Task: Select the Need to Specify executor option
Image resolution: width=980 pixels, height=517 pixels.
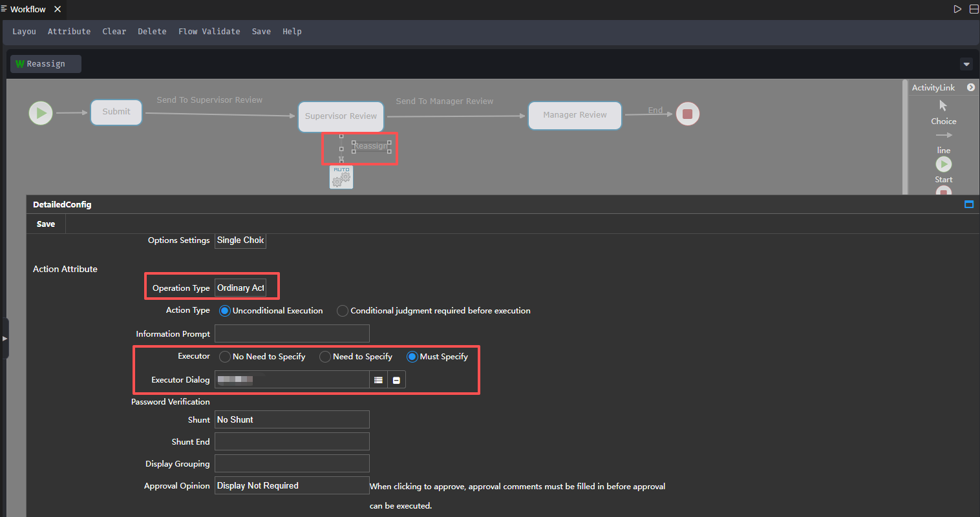Action: pyautogui.click(x=325, y=357)
